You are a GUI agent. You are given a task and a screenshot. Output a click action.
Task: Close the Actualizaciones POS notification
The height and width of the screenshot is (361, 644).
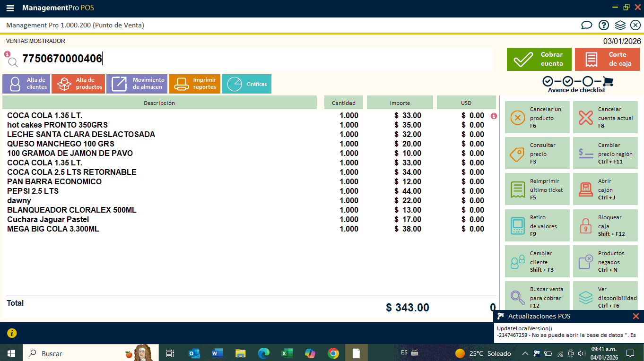pyautogui.click(x=635, y=316)
